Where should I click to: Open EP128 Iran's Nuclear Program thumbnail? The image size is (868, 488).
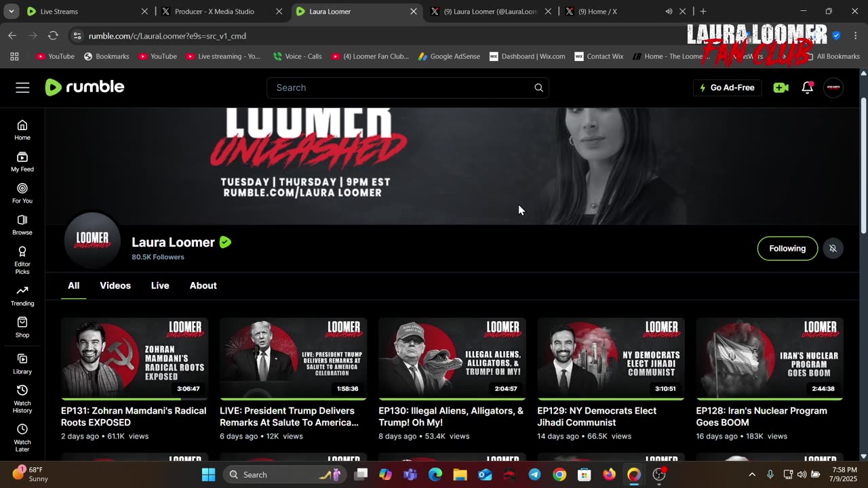coord(769,359)
